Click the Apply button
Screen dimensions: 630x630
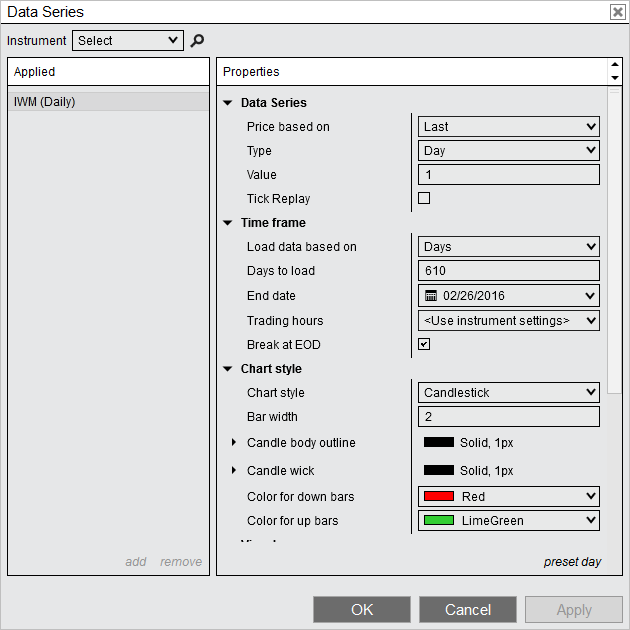[574, 610]
